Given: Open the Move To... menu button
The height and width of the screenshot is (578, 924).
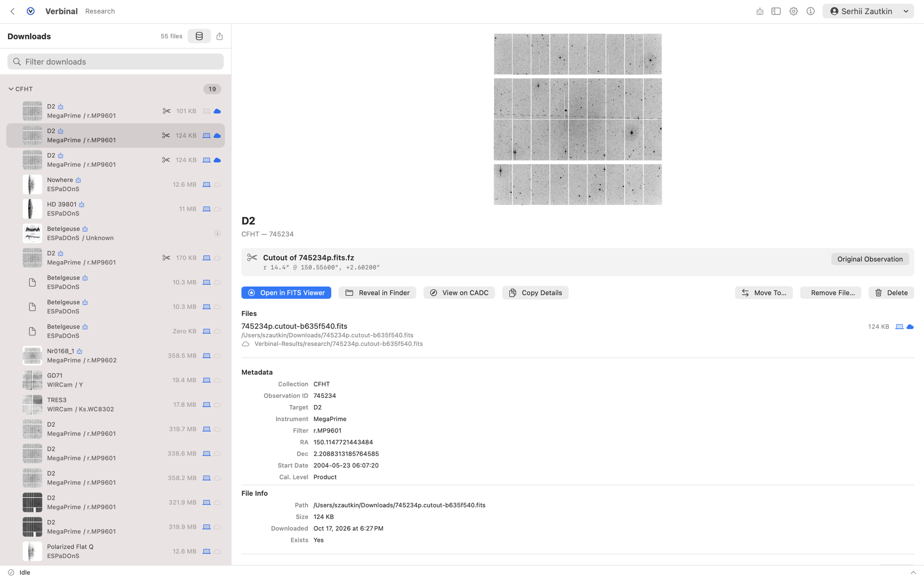Looking at the screenshot, I should pos(763,293).
